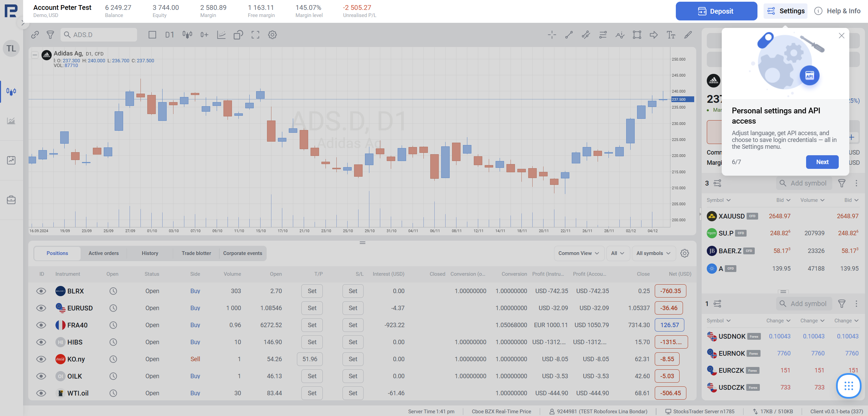Toggle eye visibility for BLRX position
The height and width of the screenshot is (416, 868).
41,291
